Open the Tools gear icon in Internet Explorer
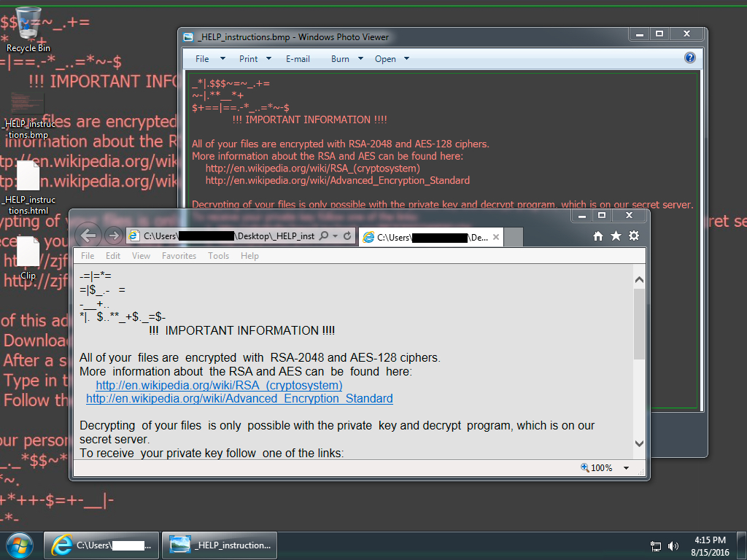747x560 pixels. click(634, 236)
